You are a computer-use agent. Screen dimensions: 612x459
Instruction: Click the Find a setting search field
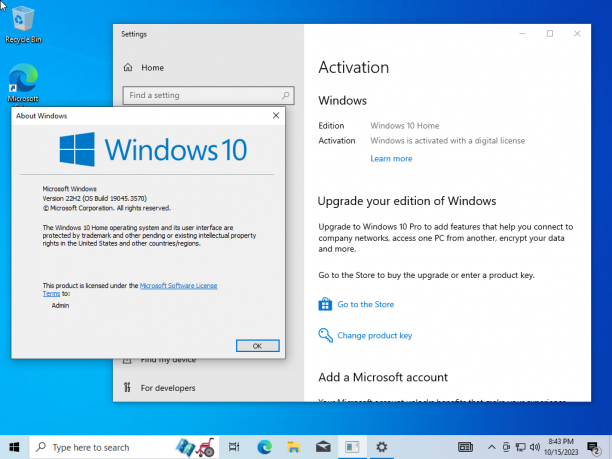pyautogui.click(x=208, y=95)
